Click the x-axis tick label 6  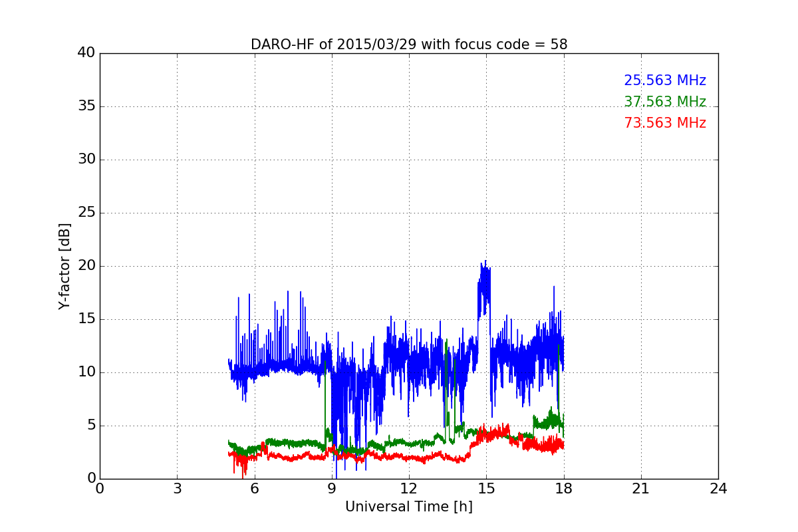tap(255, 489)
